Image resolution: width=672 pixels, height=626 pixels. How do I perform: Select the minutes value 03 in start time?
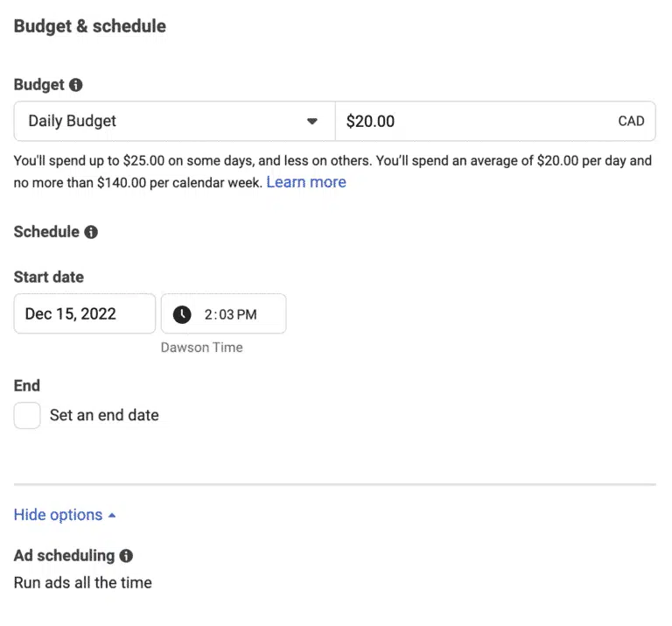point(225,314)
